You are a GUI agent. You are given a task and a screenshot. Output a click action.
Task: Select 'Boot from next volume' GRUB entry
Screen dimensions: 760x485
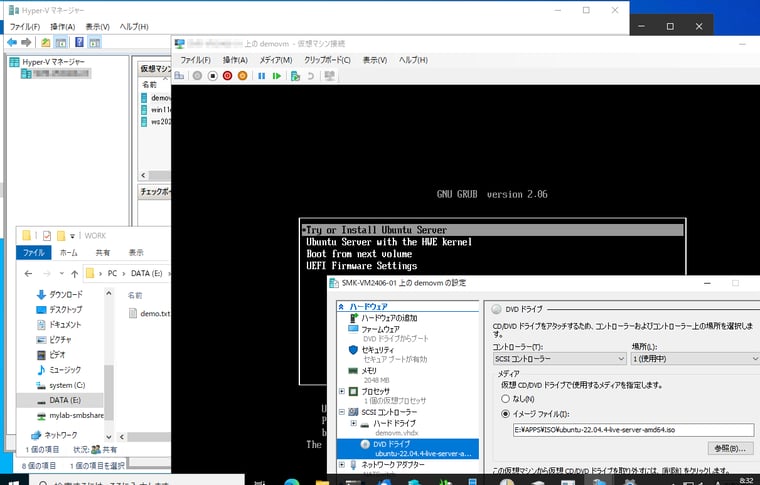359,254
